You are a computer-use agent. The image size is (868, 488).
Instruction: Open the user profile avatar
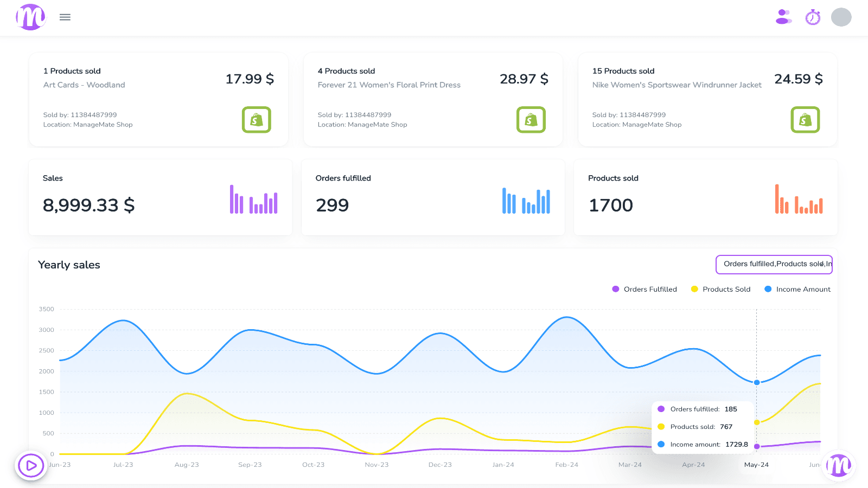(x=841, y=17)
